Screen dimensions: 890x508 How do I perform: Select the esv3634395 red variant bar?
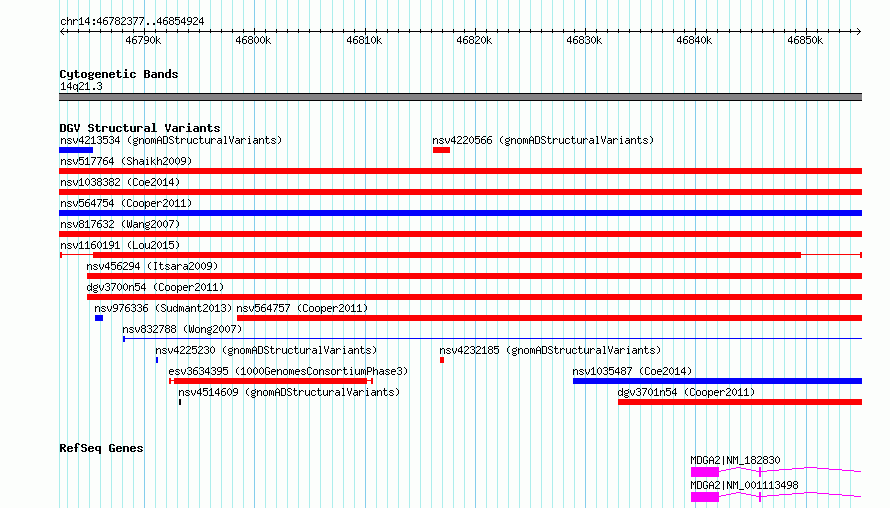coord(271,381)
